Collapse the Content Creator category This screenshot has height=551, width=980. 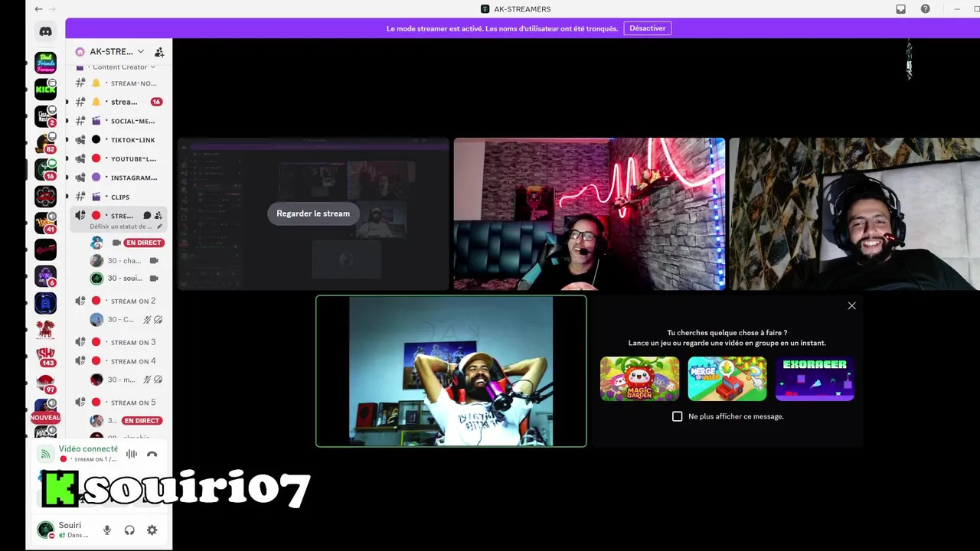pos(123,67)
